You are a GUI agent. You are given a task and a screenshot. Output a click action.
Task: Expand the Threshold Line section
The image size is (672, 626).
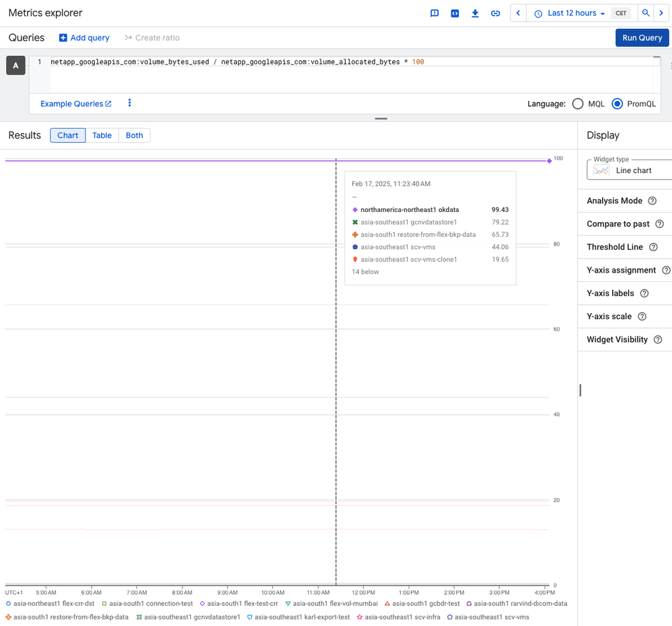[615, 247]
